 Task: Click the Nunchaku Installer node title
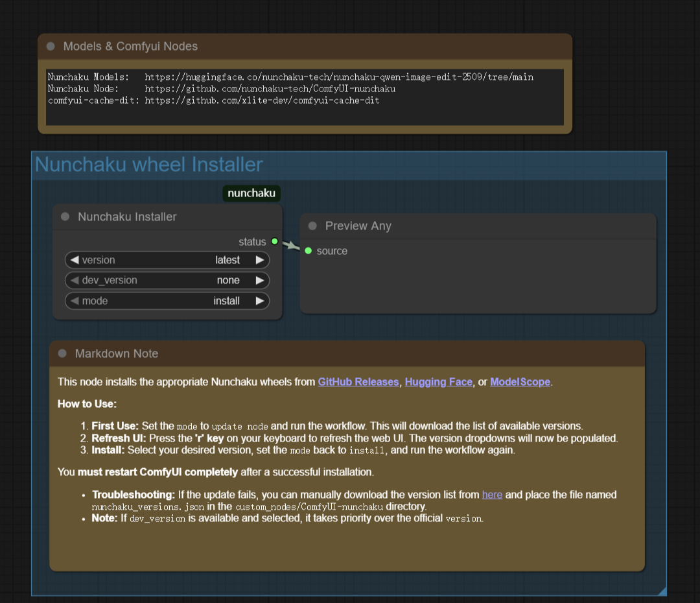[127, 217]
